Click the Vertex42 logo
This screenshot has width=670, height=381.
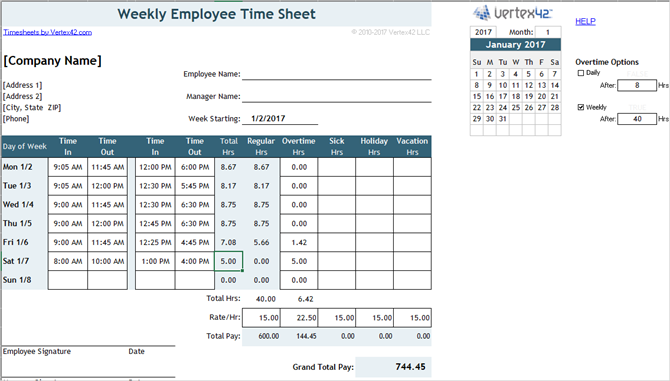click(512, 13)
